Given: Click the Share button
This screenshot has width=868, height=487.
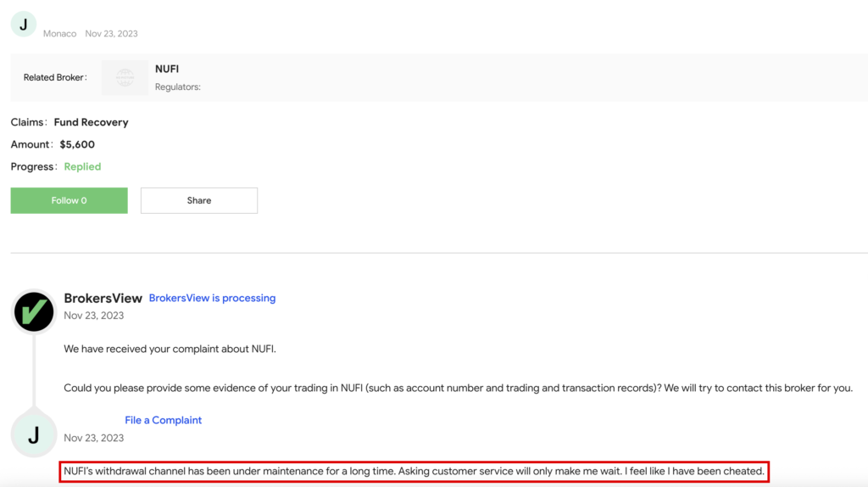Looking at the screenshot, I should click(198, 200).
